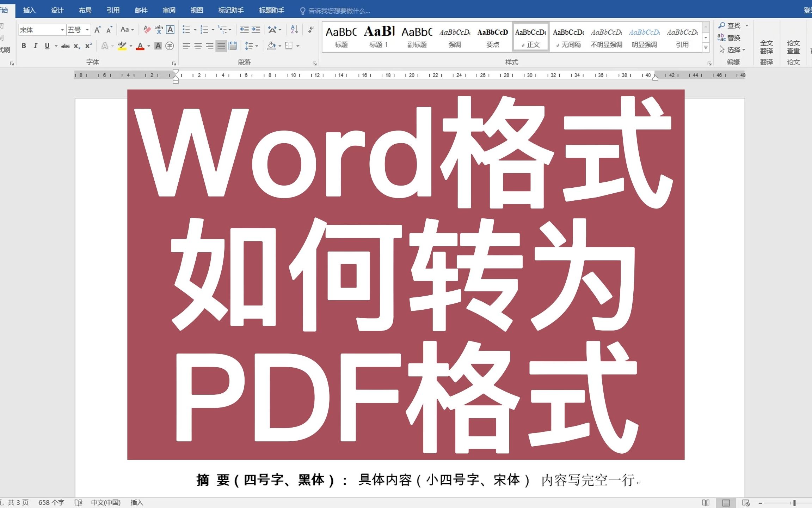812x508 pixels.
Task: Apply superscript formatting
Action: [88, 46]
